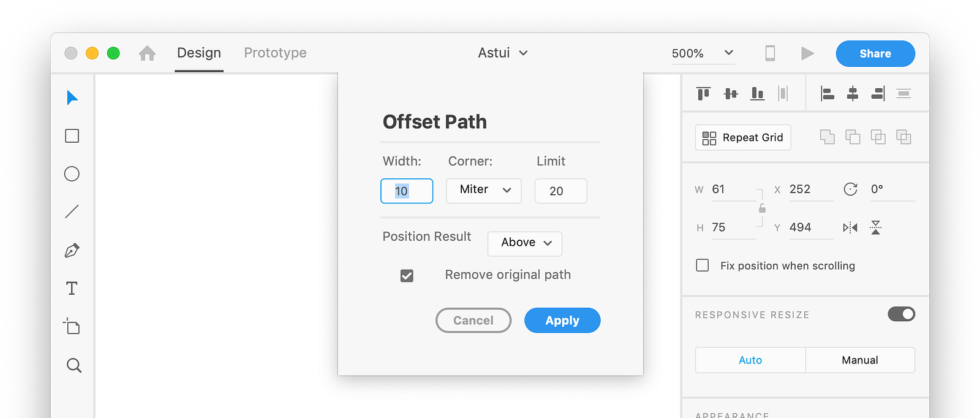Cancel the Offset Path dialog
The image size is (980, 418).
(473, 321)
